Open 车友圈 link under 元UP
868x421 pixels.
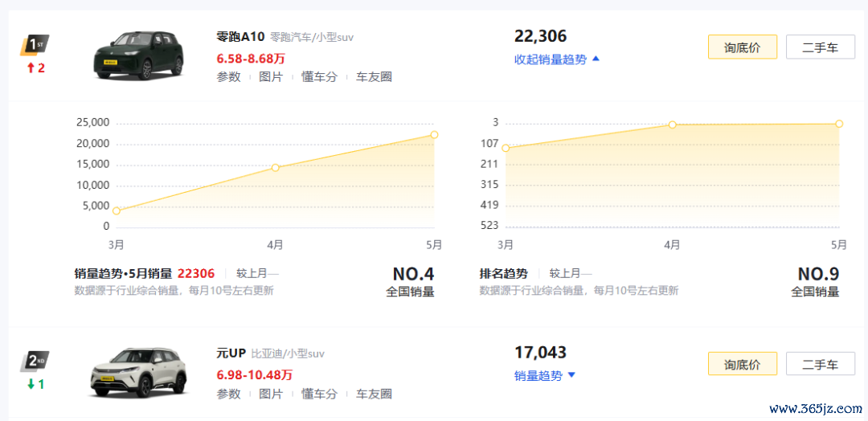tap(375, 394)
